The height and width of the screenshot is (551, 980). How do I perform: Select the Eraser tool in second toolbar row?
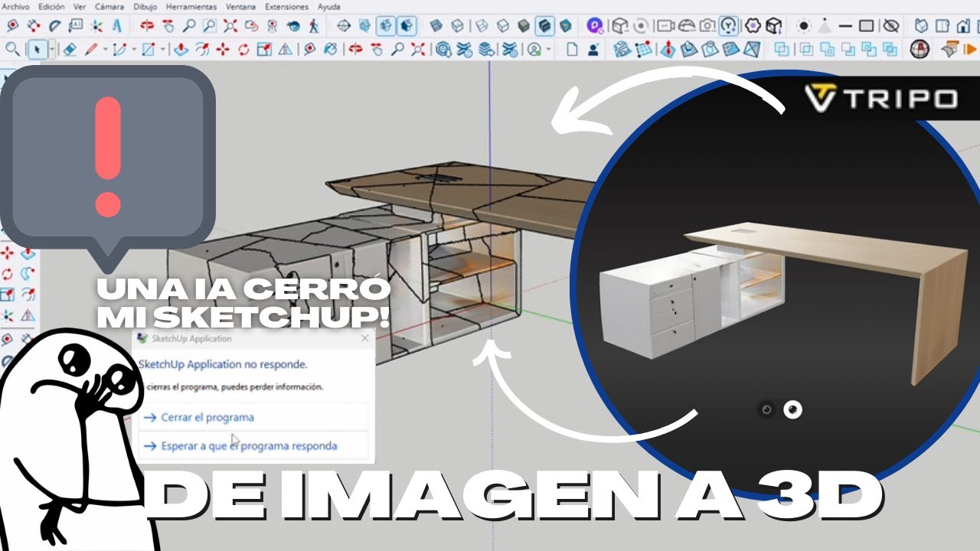coord(70,50)
